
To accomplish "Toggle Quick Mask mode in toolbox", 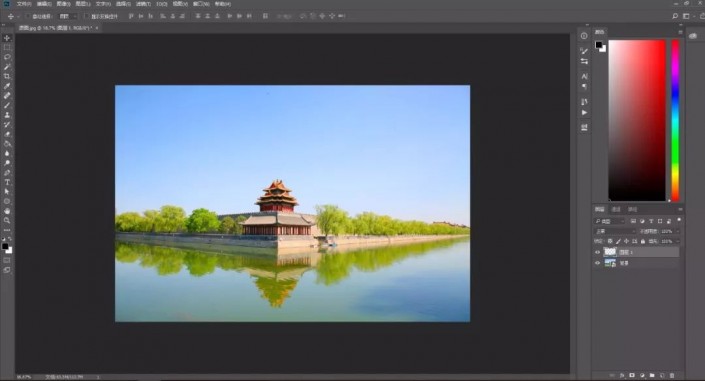I will click(7, 260).
